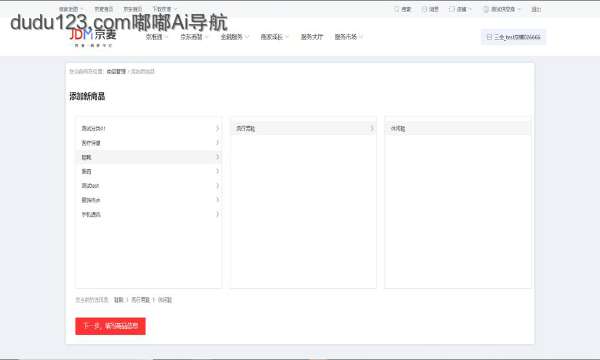Select the highlighted 鞋靴 category row
Viewport: 600px width, 360px height.
149,157
